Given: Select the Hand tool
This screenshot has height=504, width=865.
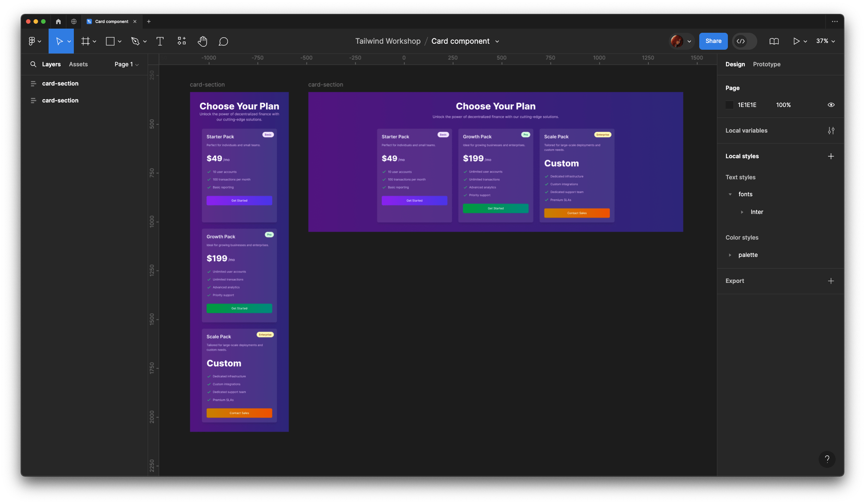Looking at the screenshot, I should click(202, 41).
